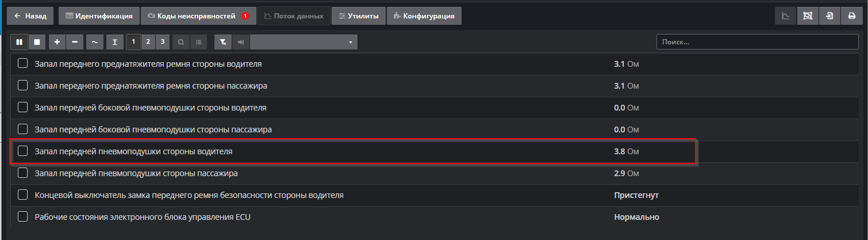
Task: Open the empty dropdown list in toolbar
Action: (x=304, y=42)
